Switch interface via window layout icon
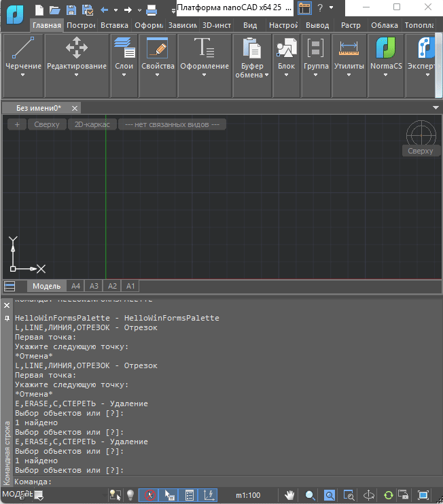This screenshot has height=504, width=443. point(304,8)
